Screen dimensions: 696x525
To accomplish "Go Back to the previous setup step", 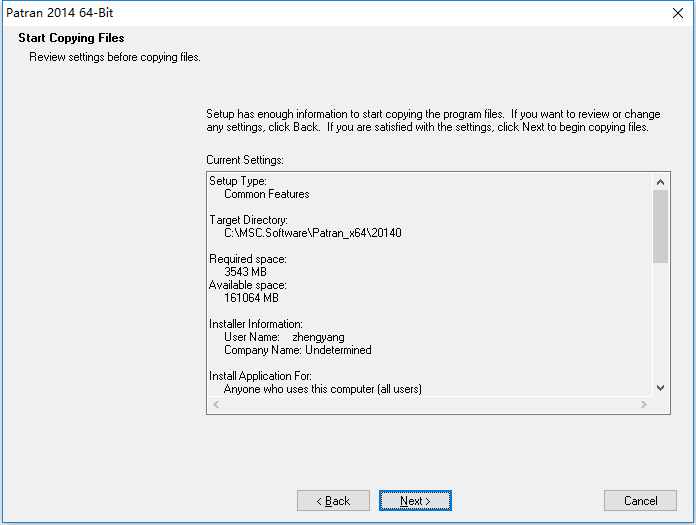I will [x=333, y=501].
